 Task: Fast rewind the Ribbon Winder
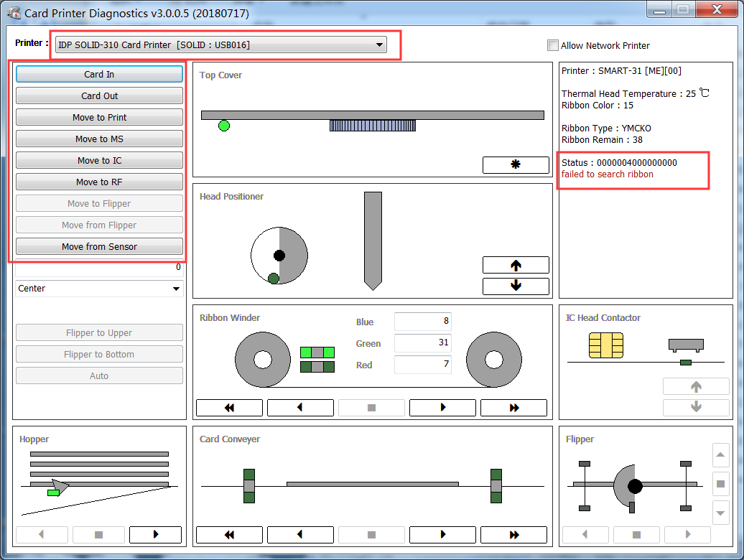click(x=229, y=408)
